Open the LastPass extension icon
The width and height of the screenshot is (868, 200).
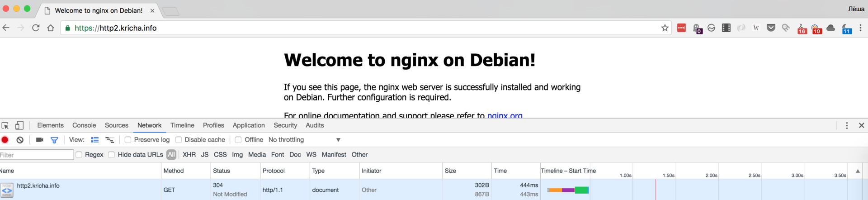tap(681, 28)
